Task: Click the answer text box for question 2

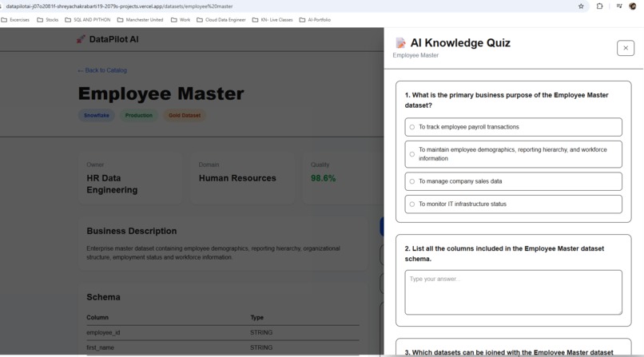Action: [x=514, y=292]
